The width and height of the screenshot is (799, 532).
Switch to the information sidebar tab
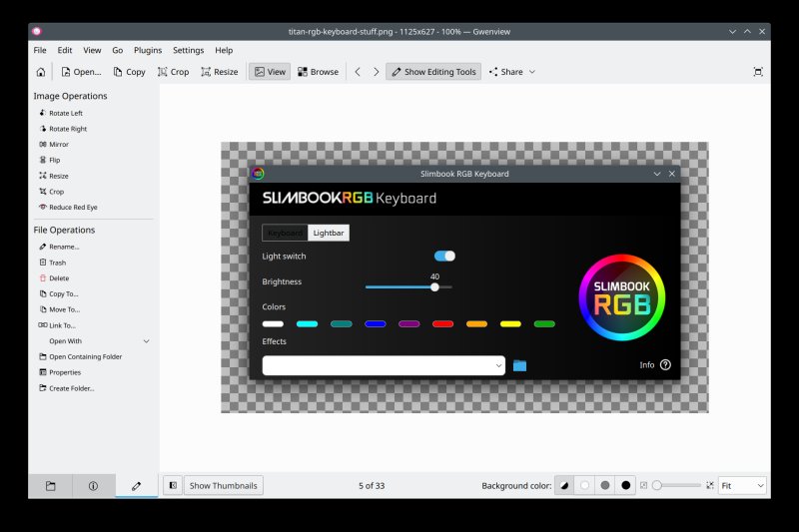93,485
